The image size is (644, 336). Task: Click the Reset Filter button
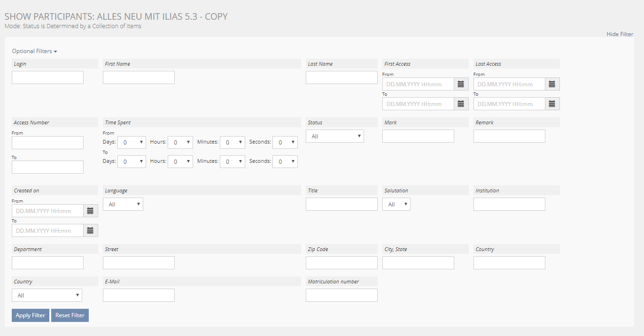70,315
